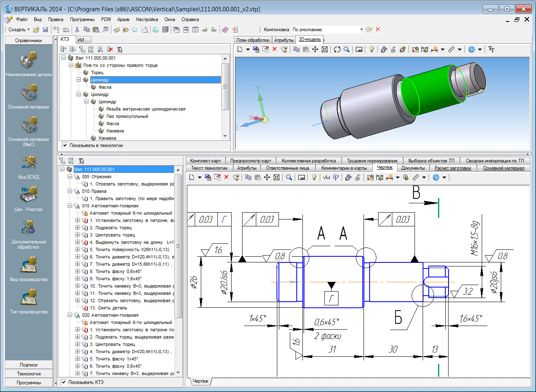Image resolution: width=536 pixels, height=392 pixels.
Task: Click the Программы panel button at bottom
Action: [28, 383]
